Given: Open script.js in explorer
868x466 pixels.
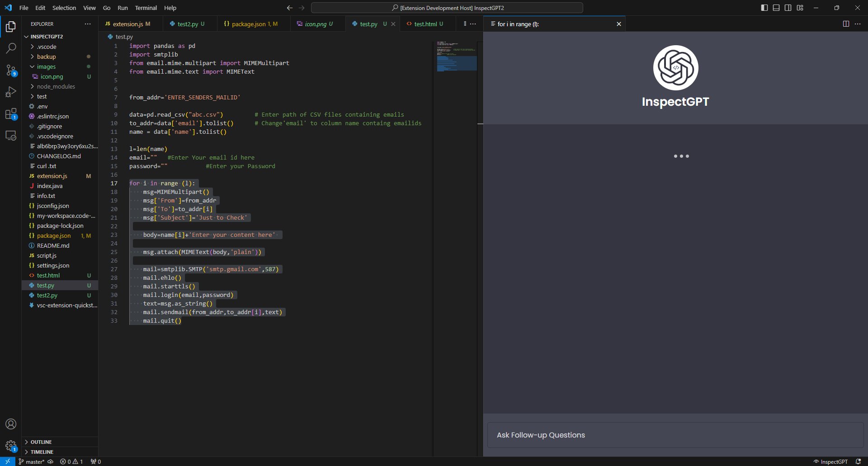Looking at the screenshot, I should (61, 255).
